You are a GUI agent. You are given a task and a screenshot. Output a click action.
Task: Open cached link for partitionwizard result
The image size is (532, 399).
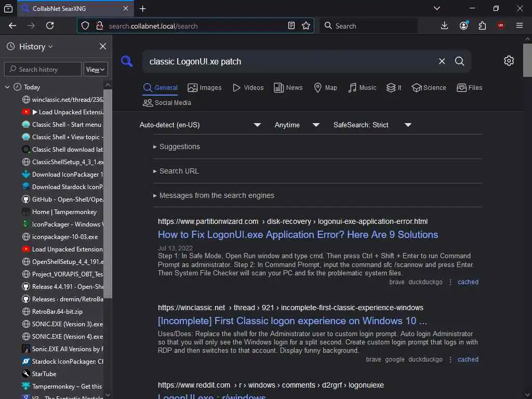(x=468, y=282)
